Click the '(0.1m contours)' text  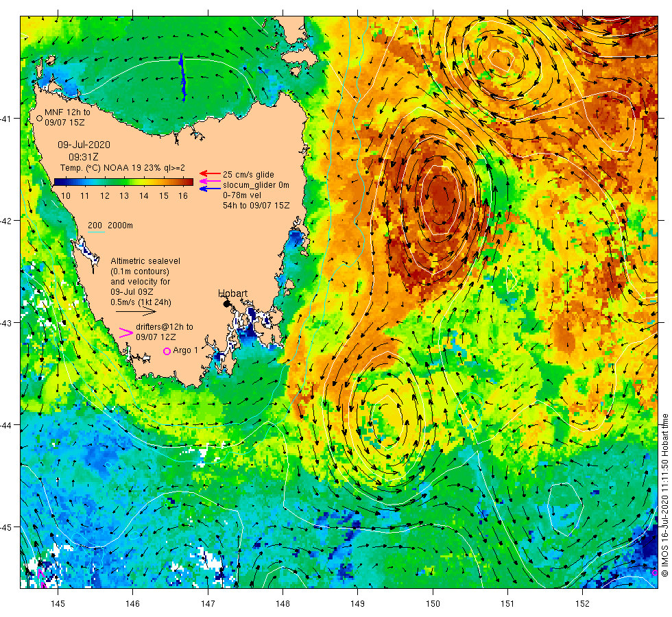click(140, 271)
